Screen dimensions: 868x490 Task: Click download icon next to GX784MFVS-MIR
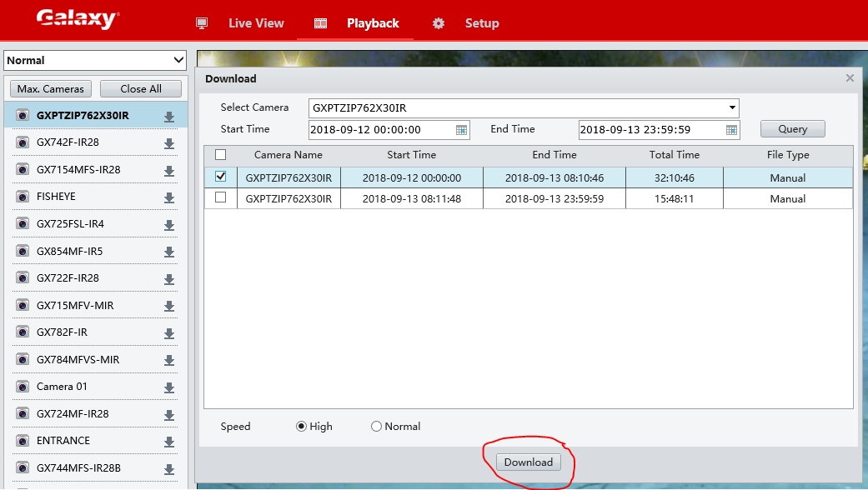pos(169,361)
